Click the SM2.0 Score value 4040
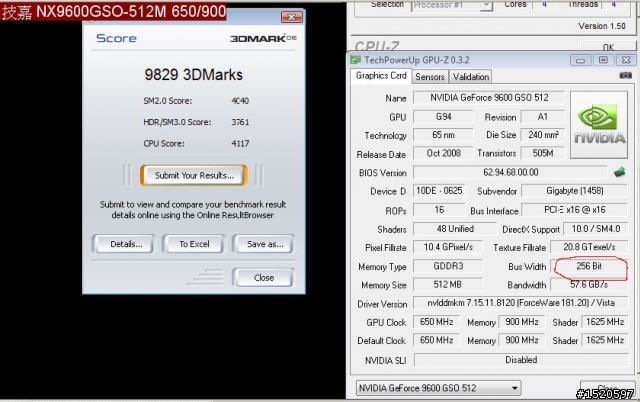The height and width of the screenshot is (402, 640). pyautogui.click(x=240, y=101)
